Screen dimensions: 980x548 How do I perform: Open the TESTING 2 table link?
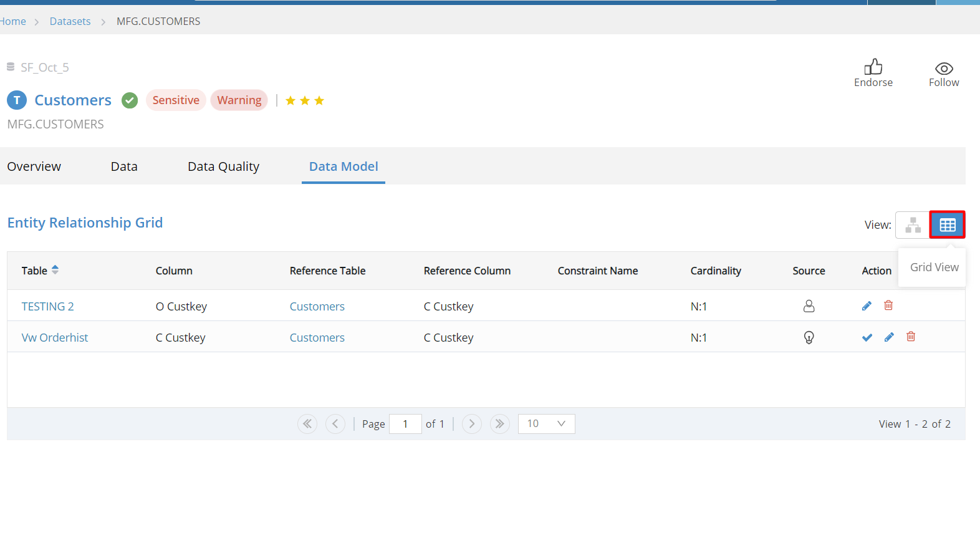tap(47, 307)
